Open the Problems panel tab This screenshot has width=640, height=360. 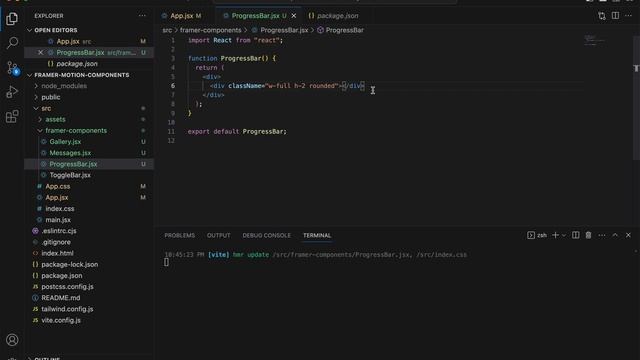tap(180, 236)
